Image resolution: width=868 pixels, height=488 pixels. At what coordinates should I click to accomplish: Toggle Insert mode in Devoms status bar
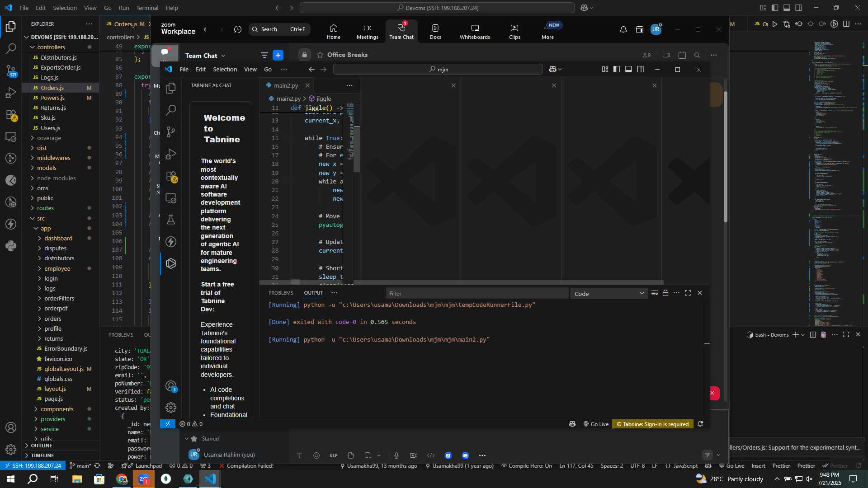pyautogui.click(x=758, y=466)
